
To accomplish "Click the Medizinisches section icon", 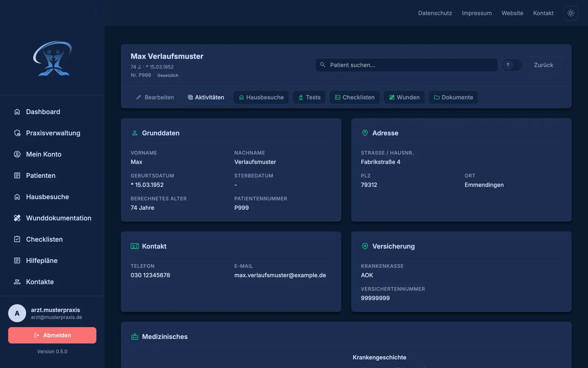I will [135, 337].
